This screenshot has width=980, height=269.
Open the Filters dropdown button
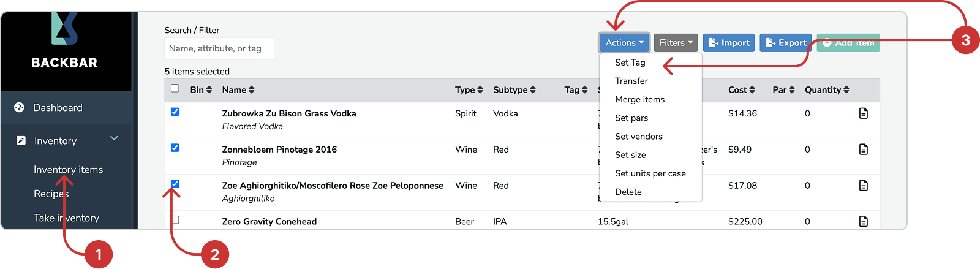tap(676, 43)
